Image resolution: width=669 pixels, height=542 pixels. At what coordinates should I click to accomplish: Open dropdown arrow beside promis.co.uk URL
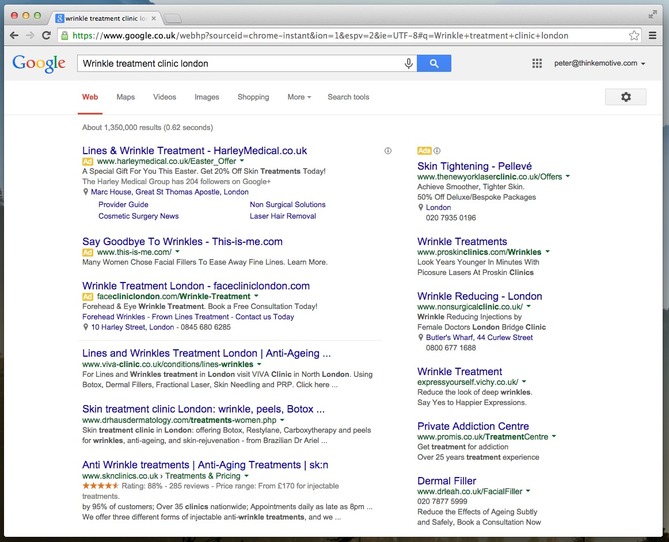click(554, 436)
